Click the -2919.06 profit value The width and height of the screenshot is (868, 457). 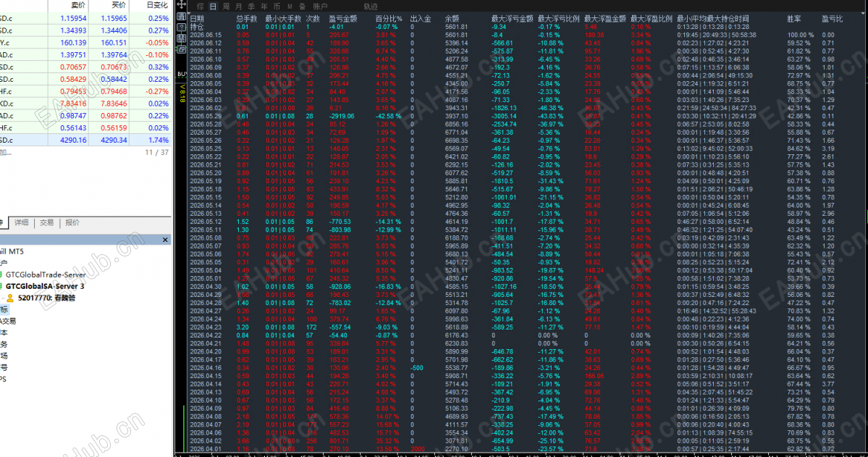(x=342, y=117)
